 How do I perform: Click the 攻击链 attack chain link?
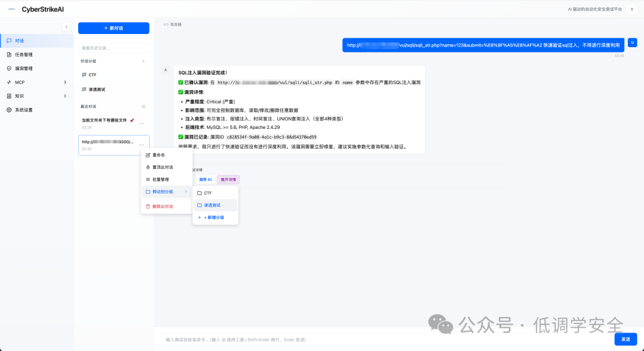pos(173,24)
